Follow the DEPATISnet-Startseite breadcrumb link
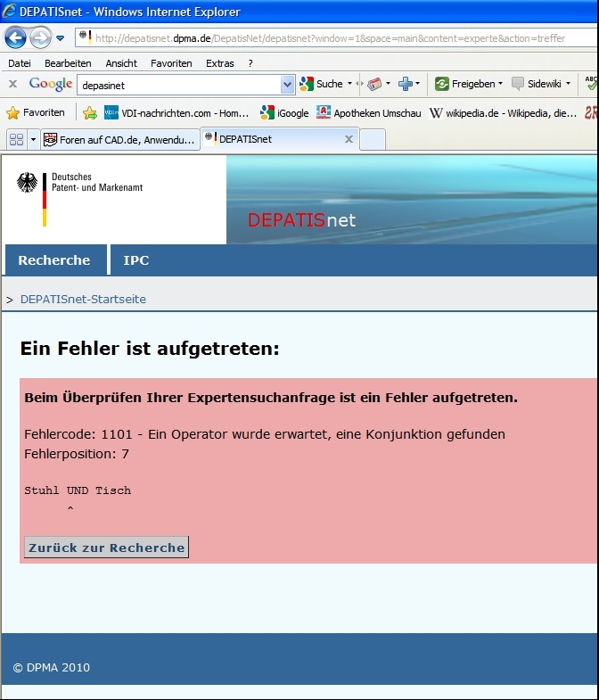This screenshot has width=599, height=700. pos(83,299)
